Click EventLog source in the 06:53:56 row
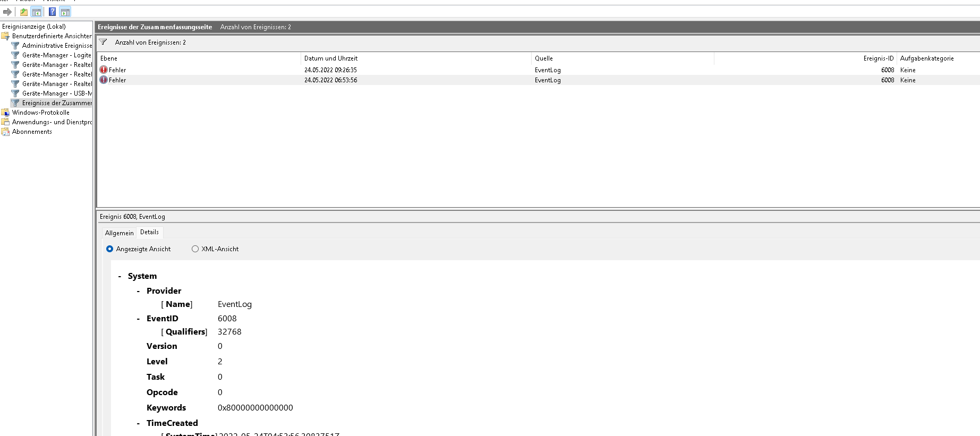The height and width of the screenshot is (436, 980). point(548,80)
